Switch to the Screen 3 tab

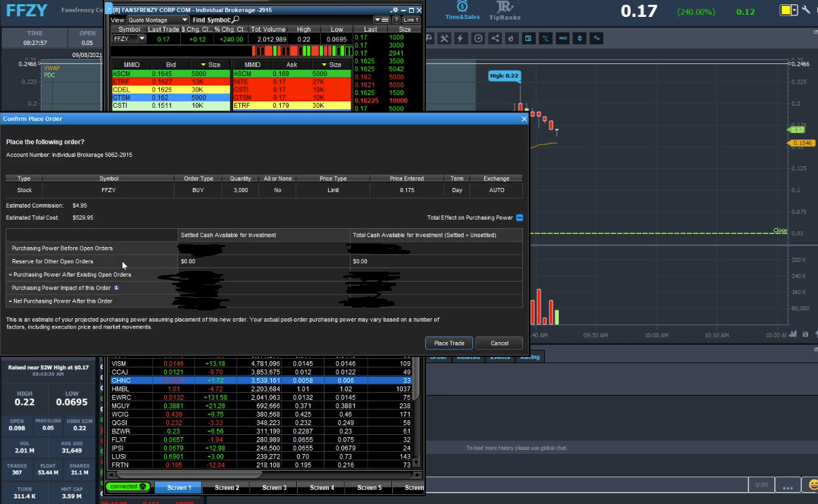coord(274,487)
